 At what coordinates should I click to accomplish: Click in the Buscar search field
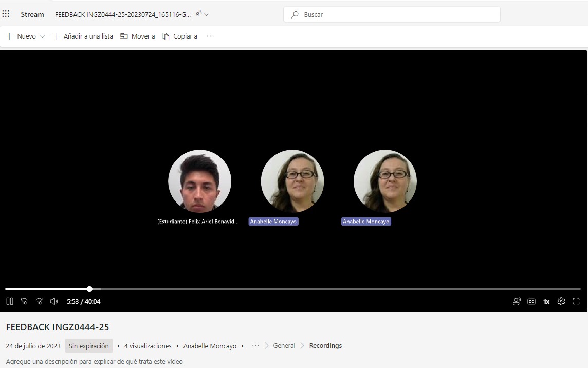[x=396, y=15]
